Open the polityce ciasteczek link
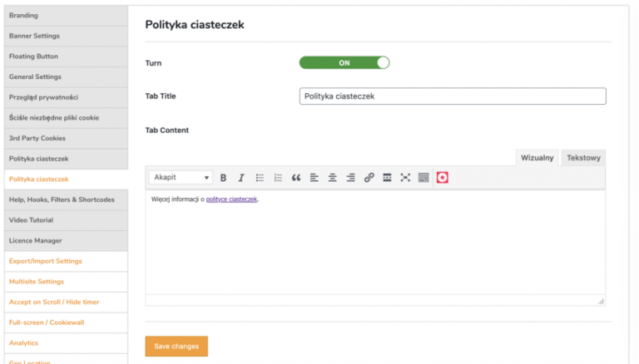The image size is (639, 364). pyautogui.click(x=231, y=199)
